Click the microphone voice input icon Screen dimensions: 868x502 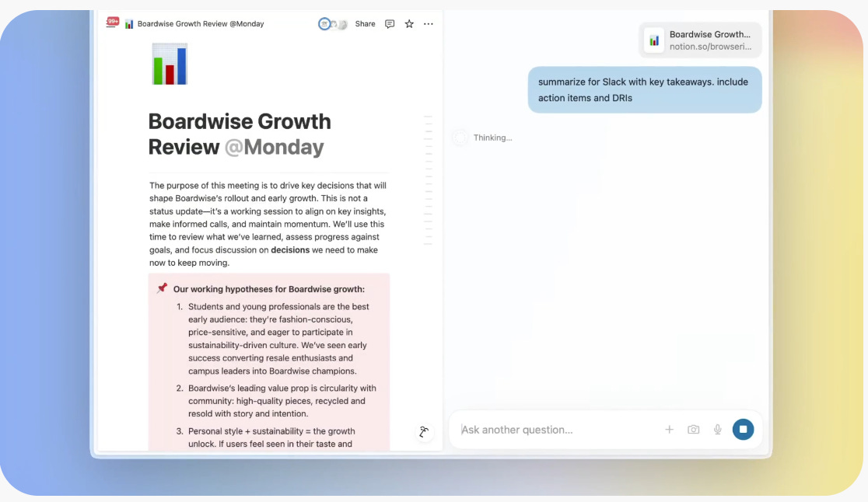click(717, 430)
